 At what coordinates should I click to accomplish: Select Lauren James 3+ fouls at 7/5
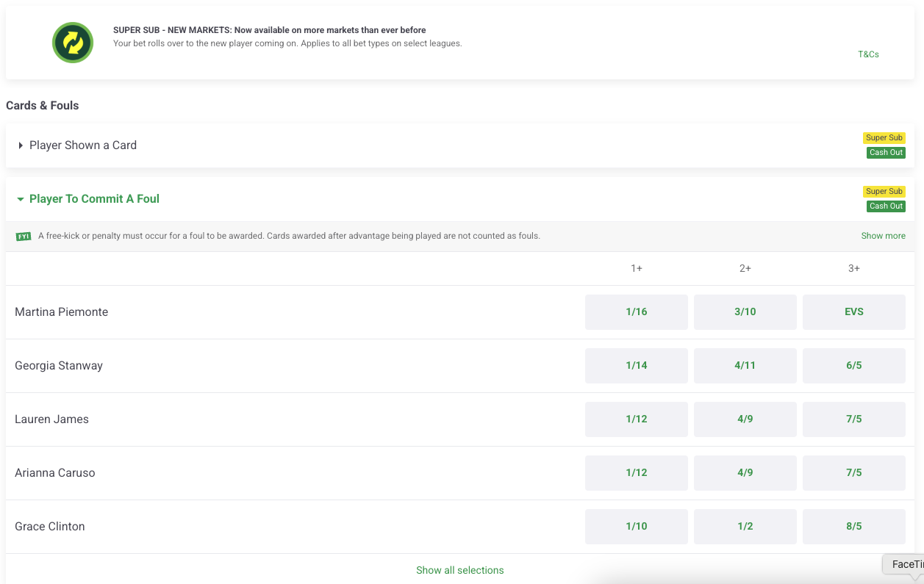coord(854,419)
